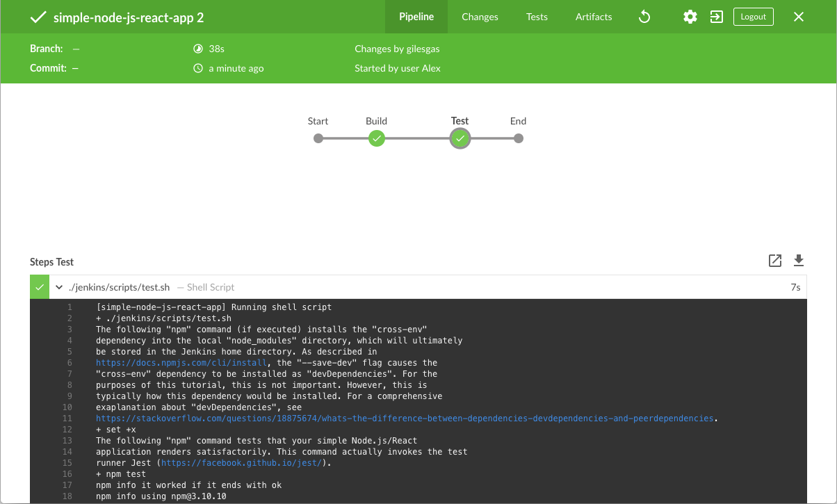
Task: Select the Test stage node
Action: (460, 138)
